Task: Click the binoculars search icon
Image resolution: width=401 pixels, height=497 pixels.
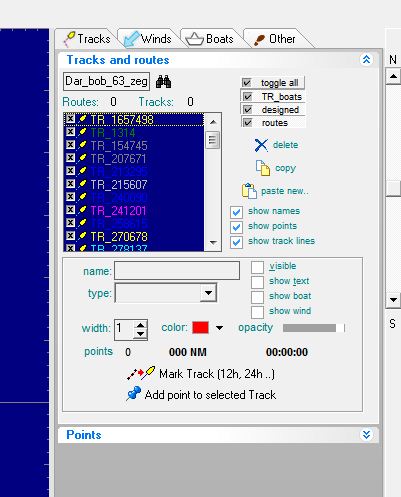Action: tap(163, 82)
